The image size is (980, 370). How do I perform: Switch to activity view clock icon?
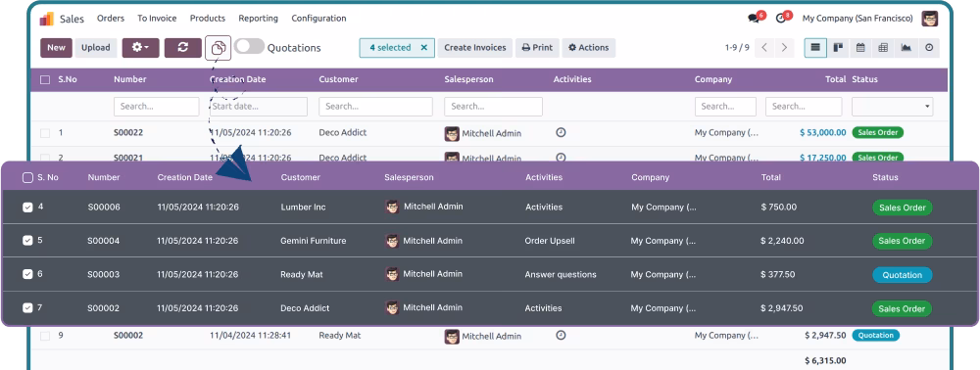point(929,47)
